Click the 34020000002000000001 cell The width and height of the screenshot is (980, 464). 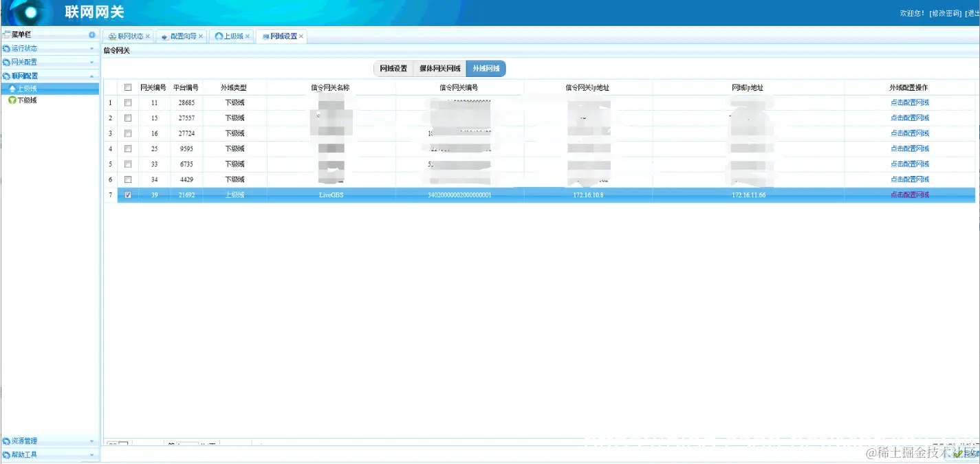point(459,195)
